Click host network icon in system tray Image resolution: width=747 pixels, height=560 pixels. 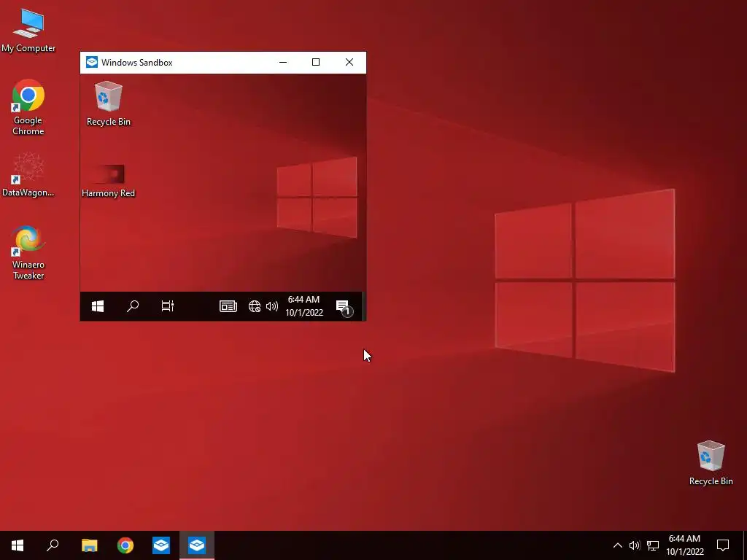click(653, 545)
